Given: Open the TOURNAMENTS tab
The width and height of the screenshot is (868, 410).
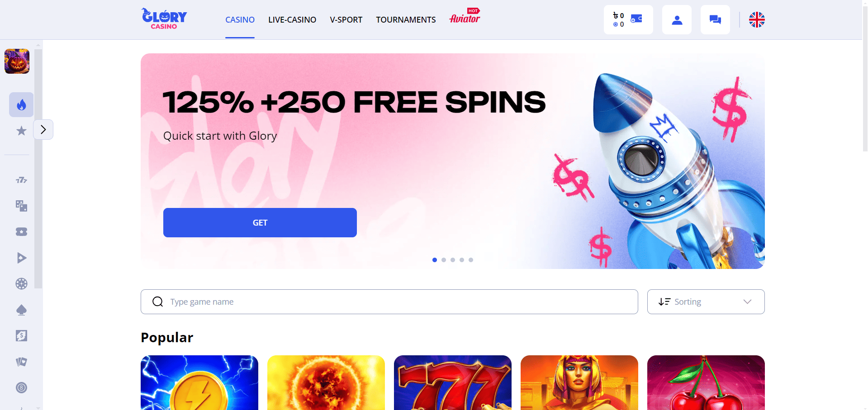Looking at the screenshot, I should [406, 20].
